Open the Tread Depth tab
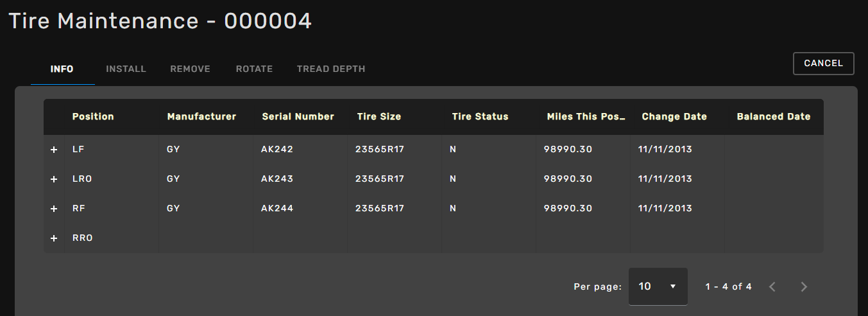 [x=331, y=69]
